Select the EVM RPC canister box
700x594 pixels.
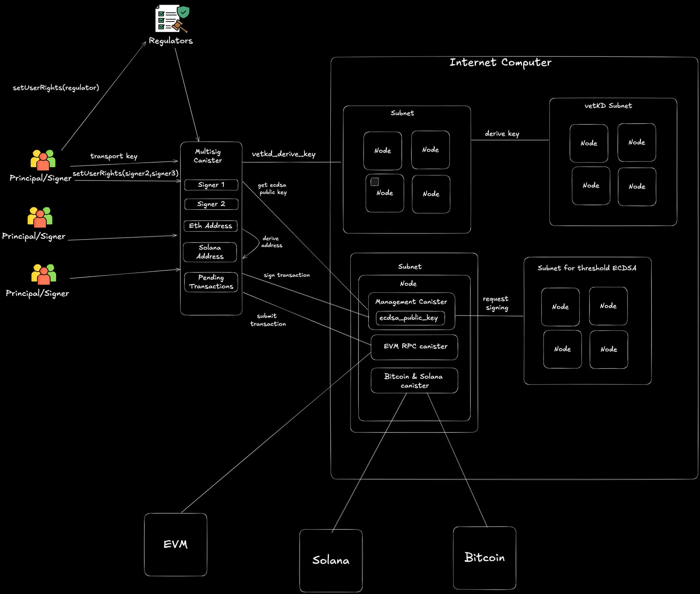414,347
